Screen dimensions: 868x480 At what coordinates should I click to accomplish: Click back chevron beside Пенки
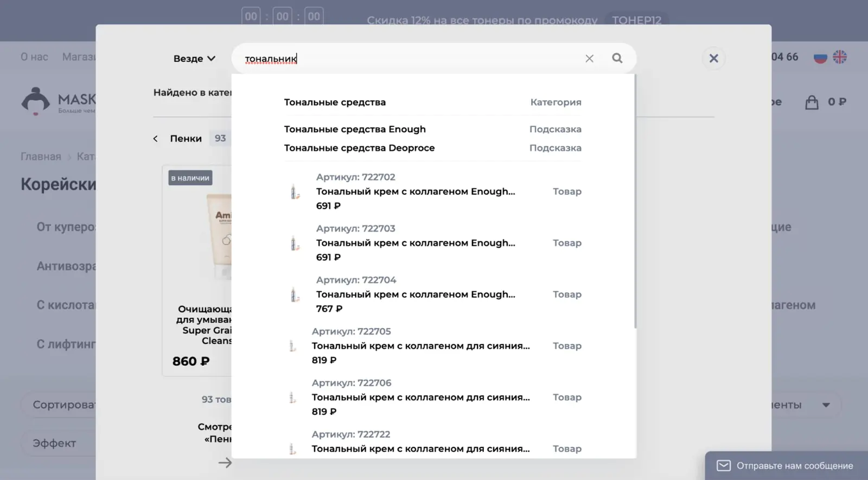[156, 139]
